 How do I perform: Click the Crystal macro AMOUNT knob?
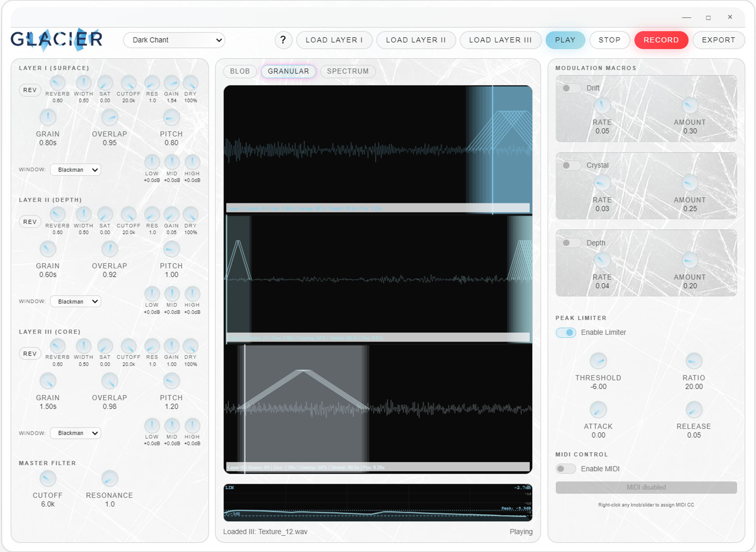point(689,183)
